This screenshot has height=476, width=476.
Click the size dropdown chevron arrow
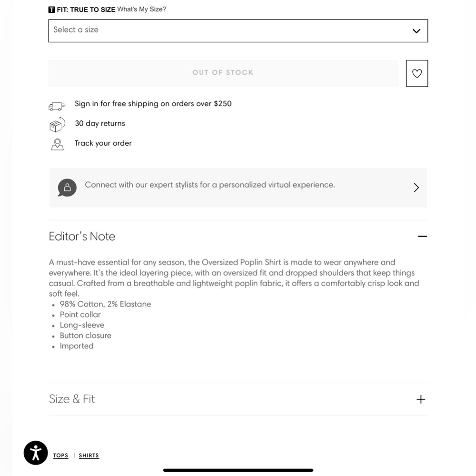416,30
